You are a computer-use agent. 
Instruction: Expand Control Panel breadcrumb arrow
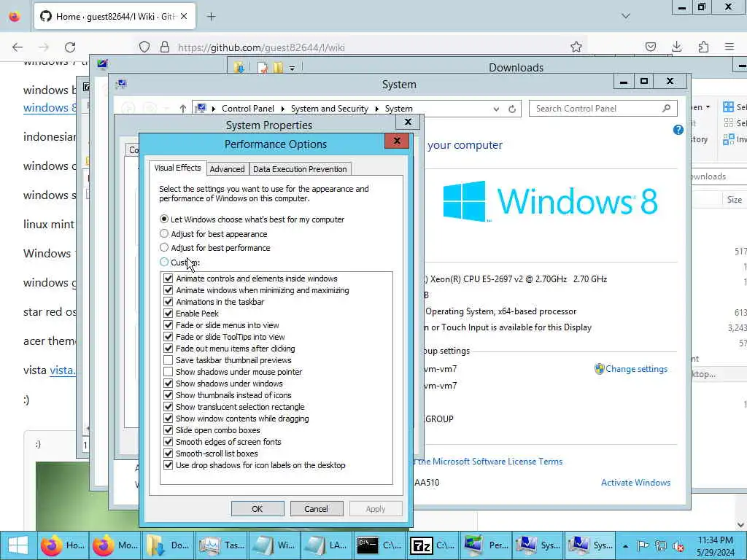[282, 109]
